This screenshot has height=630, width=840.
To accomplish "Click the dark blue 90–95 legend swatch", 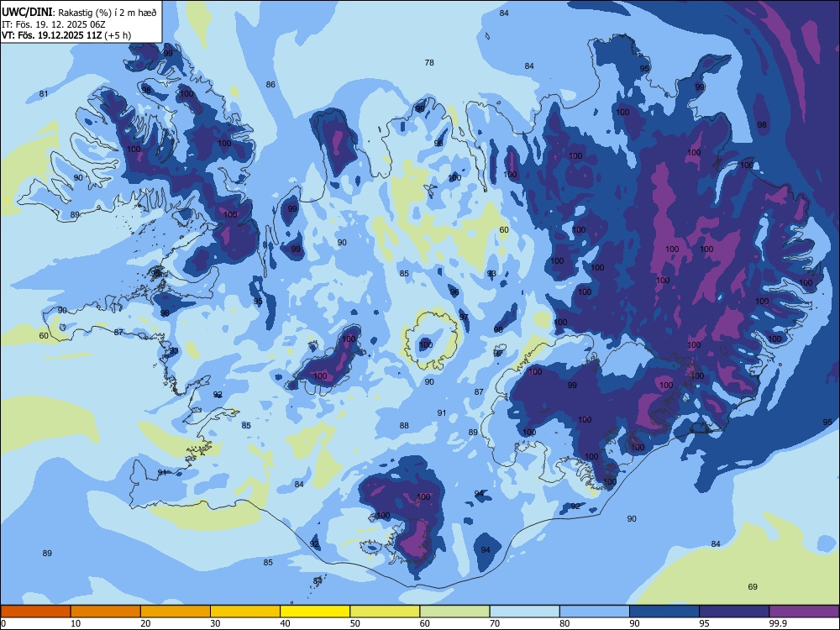I will click(664, 612).
